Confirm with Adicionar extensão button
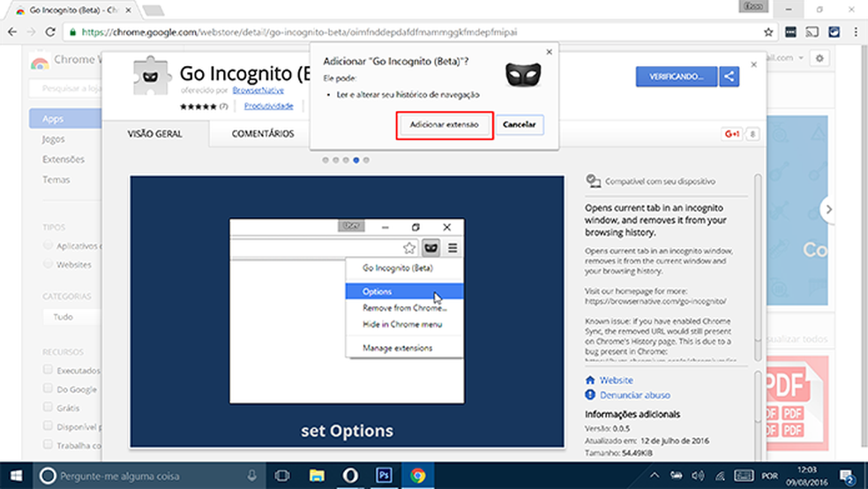868x489 pixels. [444, 124]
